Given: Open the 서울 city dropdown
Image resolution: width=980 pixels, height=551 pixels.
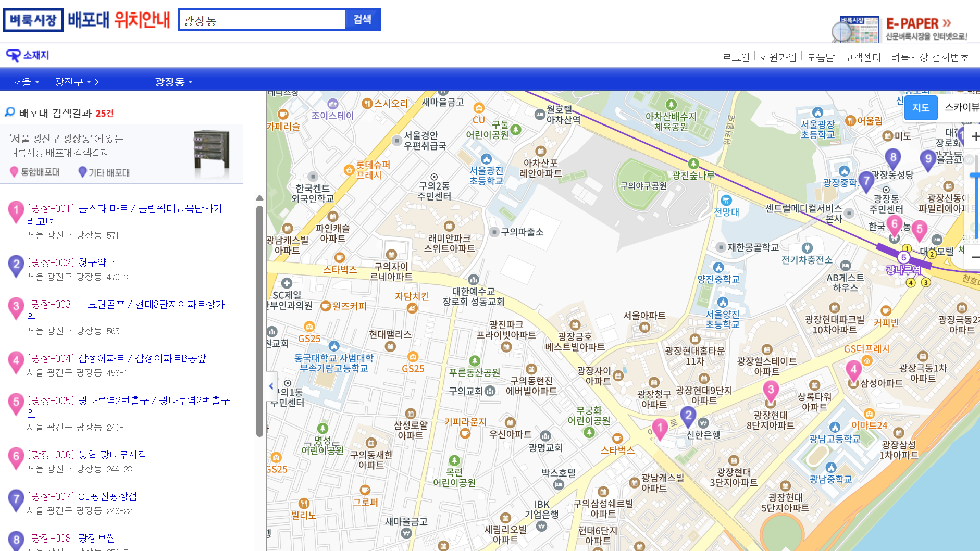Looking at the screenshot, I should [x=26, y=82].
